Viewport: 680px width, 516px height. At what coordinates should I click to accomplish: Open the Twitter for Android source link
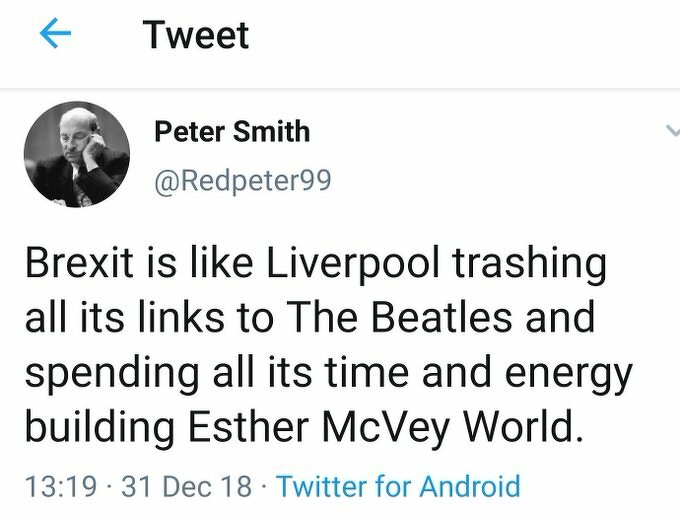tap(398, 486)
